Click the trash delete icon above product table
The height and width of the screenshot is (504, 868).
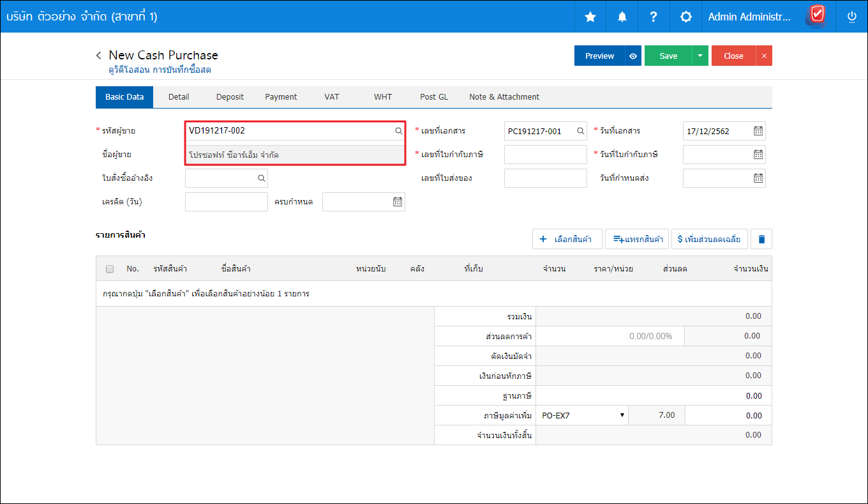coord(761,240)
